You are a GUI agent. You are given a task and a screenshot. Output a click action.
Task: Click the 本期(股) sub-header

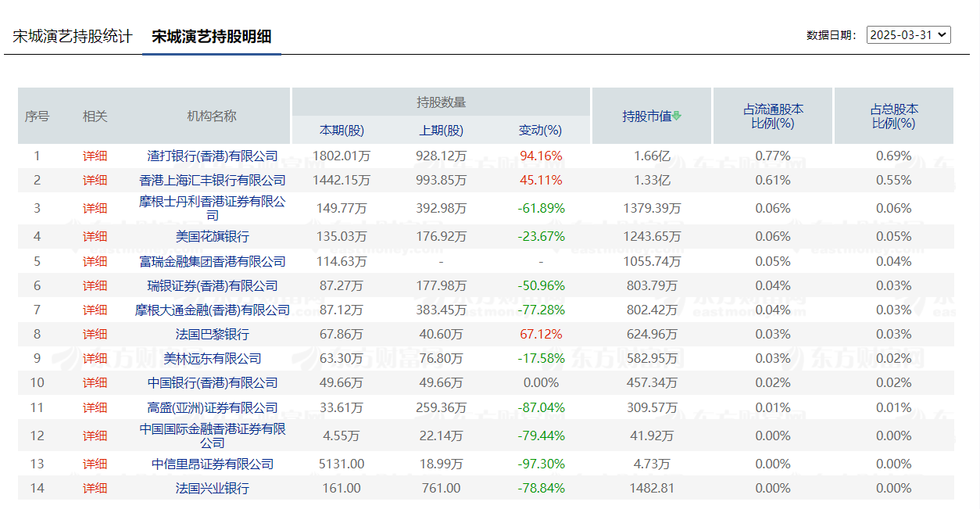tap(342, 130)
